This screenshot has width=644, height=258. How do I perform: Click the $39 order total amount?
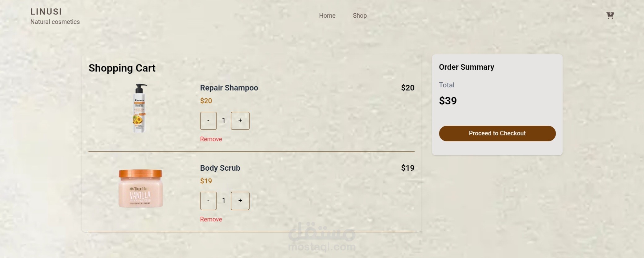click(448, 101)
